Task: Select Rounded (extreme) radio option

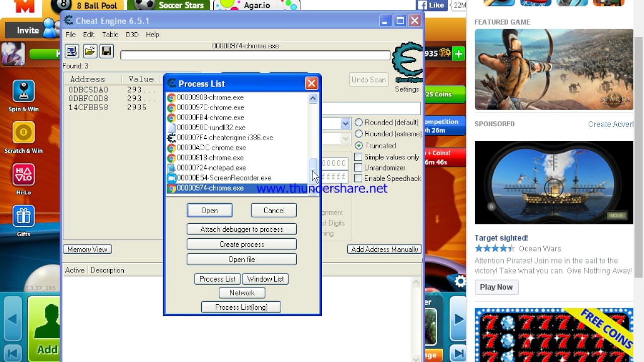Action: pyautogui.click(x=359, y=134)
